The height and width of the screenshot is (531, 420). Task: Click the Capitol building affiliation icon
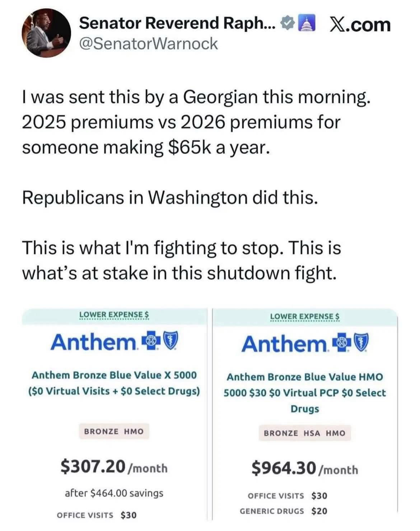coord(305,24)
